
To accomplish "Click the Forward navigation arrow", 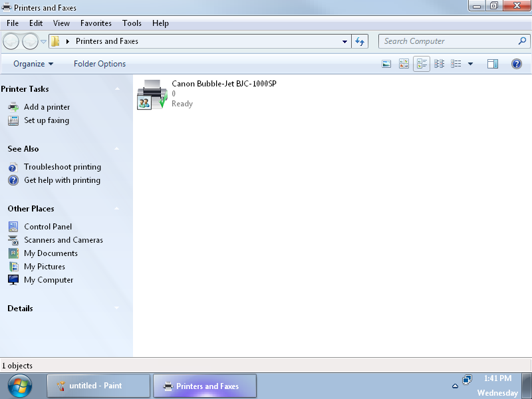I will coord(30,41).
